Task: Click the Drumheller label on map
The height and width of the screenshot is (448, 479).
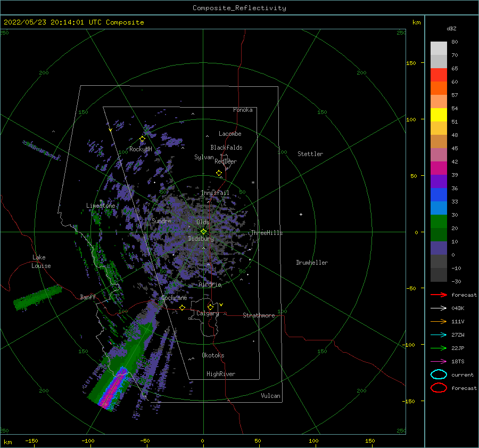Action: (x=312, y=263)
